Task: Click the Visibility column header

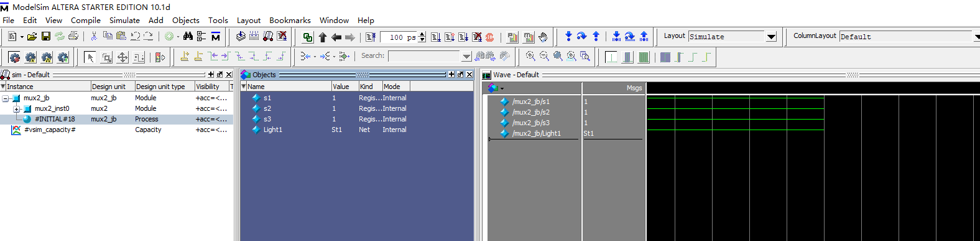Action: [x=211, y=87]
